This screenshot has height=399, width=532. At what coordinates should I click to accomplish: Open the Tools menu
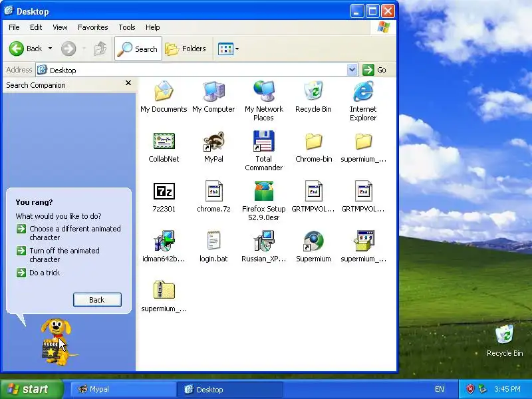tap(127, 27)
